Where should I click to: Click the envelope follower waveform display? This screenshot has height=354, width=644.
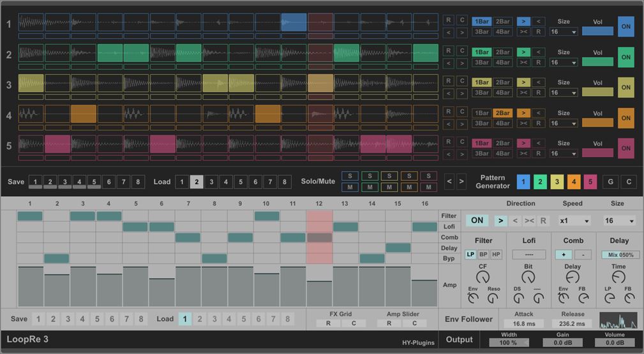(618, 320)
